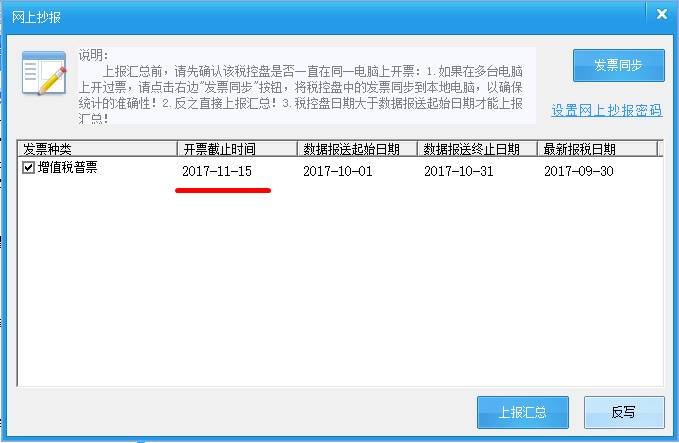
Task: Click the 2017-10-31 end date cell
Action: 459,171
